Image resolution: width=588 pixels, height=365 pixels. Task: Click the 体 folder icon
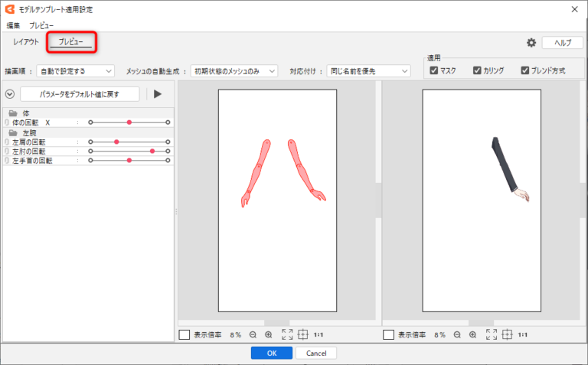pos(13,113)
